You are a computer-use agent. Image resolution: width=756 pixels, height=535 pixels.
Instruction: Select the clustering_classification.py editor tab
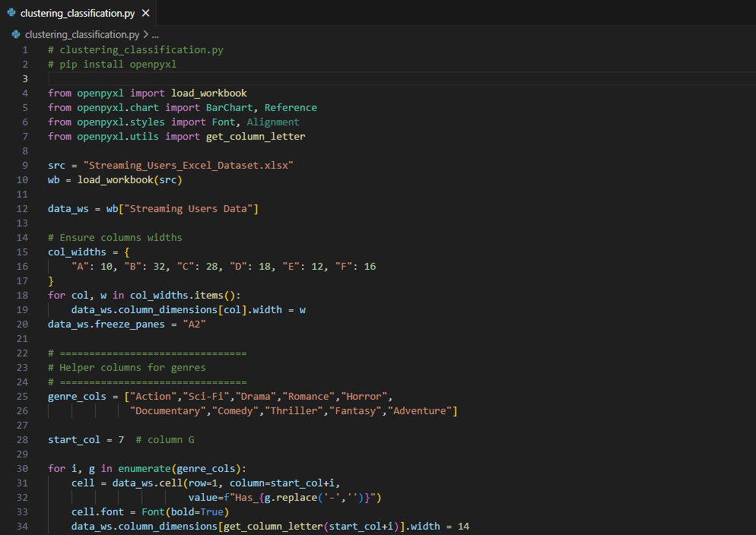pyautogui.click(x=78, y=13)
